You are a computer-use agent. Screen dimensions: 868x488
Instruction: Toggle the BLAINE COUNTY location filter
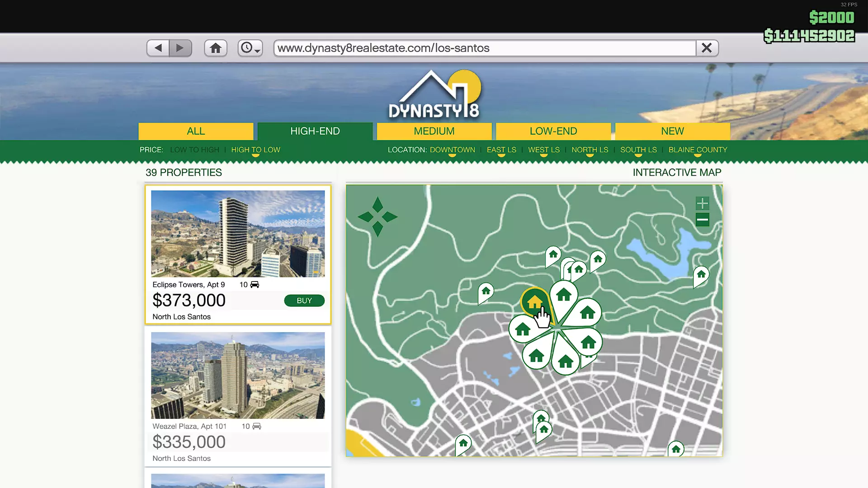coord(698,150)
